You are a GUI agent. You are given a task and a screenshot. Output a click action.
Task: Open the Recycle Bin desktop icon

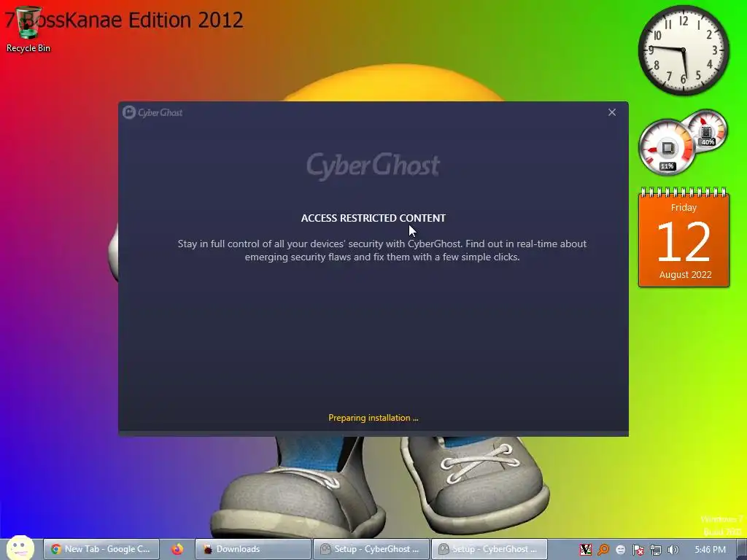28,29
